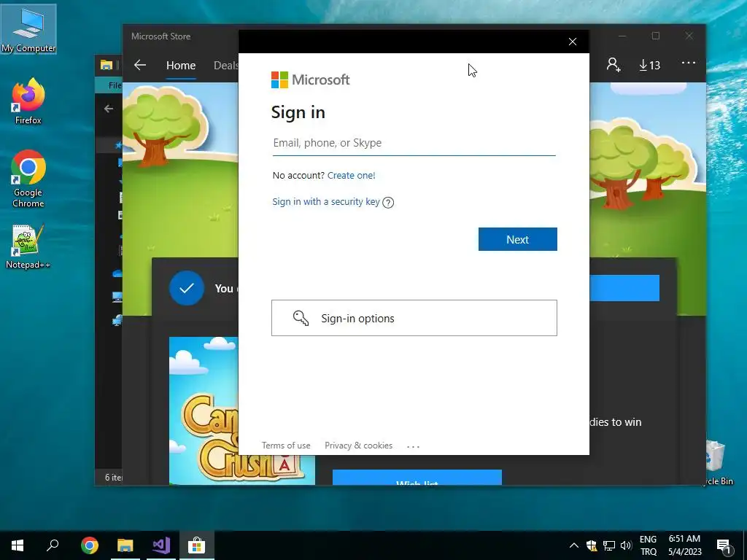Viewport: 747px width, 560px height.
Task: Launch Chrome from the taskbar
Action: tap(90, 545)
